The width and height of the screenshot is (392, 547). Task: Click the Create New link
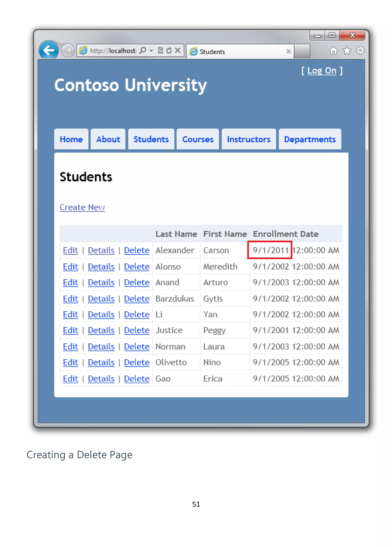tap(82, 207)
